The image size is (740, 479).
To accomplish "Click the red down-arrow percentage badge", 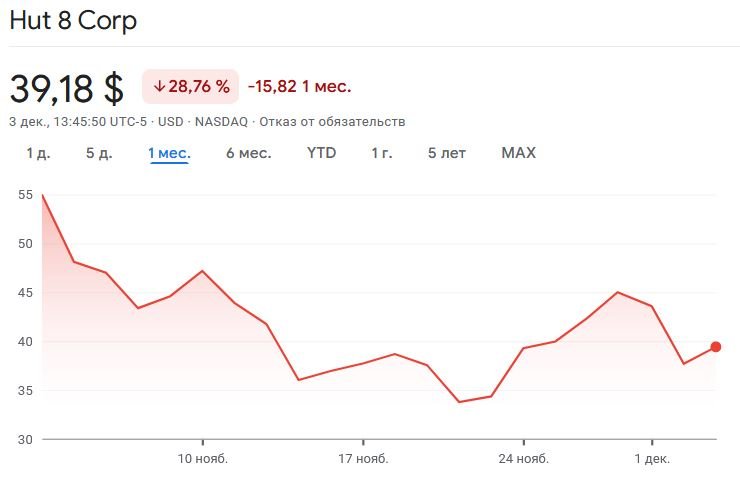I will pos(191,87).
